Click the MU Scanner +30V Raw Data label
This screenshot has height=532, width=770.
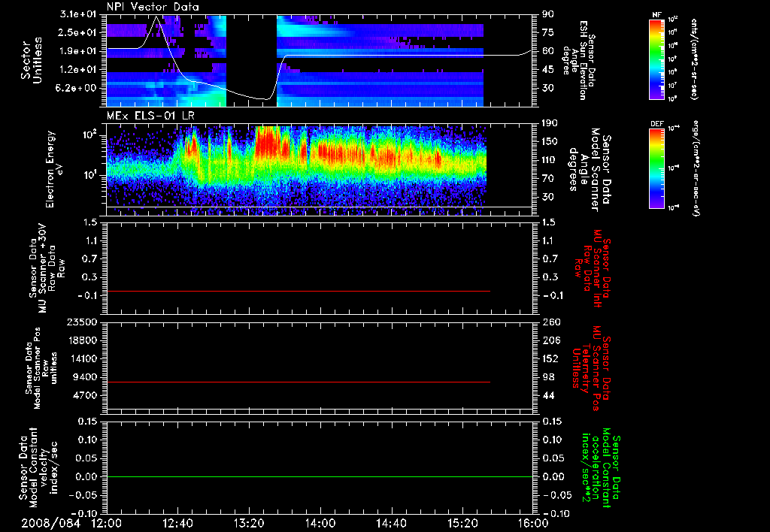47,270
